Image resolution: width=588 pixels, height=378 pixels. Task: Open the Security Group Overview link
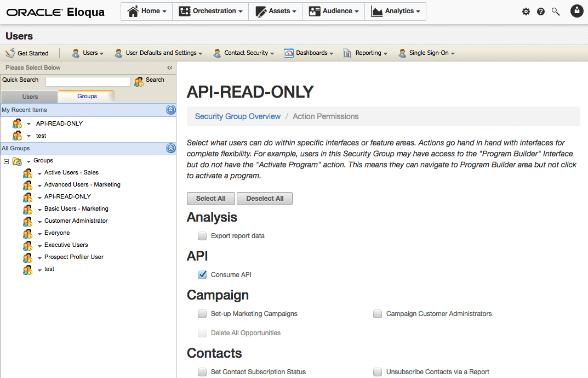click(x=237, y=116)
